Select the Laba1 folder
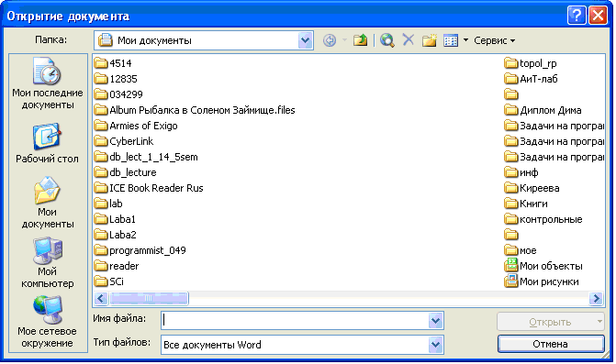This screenshot has width=616, height=364. (115, 219)
